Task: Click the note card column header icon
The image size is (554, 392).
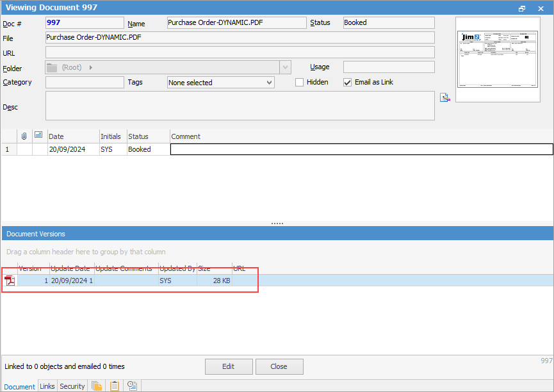Action: (x=38, y=135)
